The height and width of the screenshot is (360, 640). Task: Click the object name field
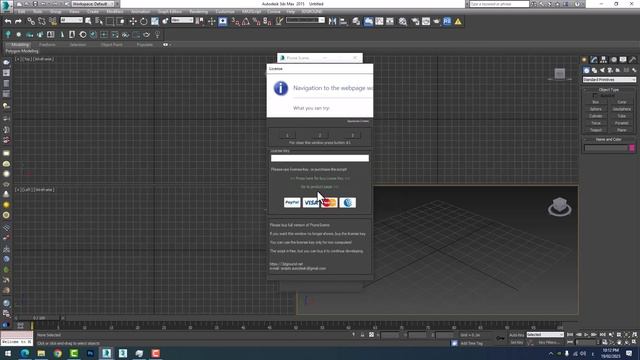[x=606, y=148]
